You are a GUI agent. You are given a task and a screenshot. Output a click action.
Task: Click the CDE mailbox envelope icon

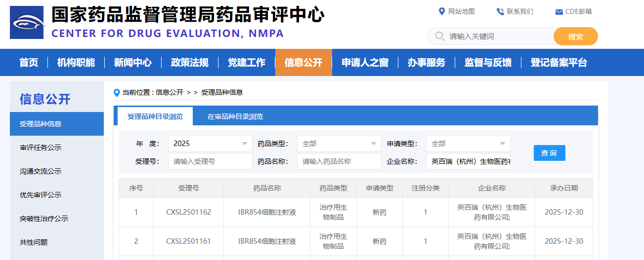[559, 12]
